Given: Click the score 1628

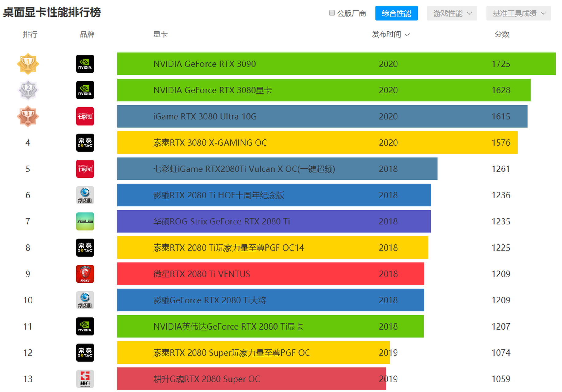Looking at the screenshot, I should [x=501, y=90].
